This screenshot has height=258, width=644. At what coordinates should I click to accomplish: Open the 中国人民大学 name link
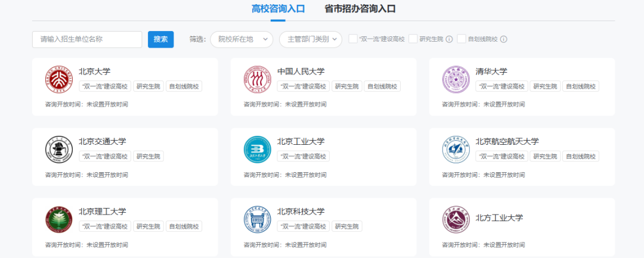coord(301,72)
